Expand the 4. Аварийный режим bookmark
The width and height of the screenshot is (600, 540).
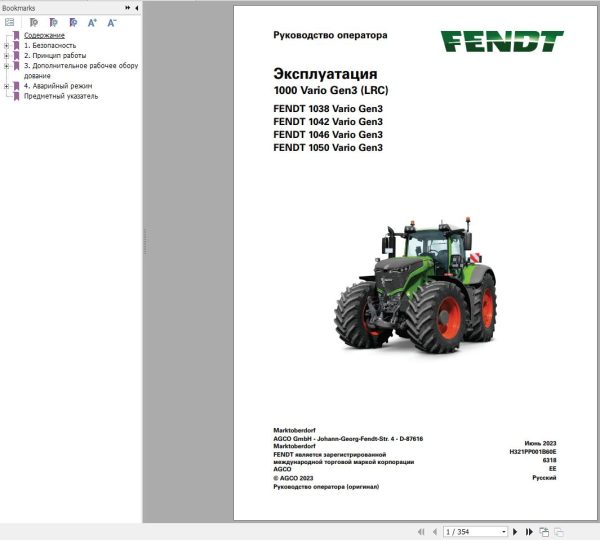point(6,86)
